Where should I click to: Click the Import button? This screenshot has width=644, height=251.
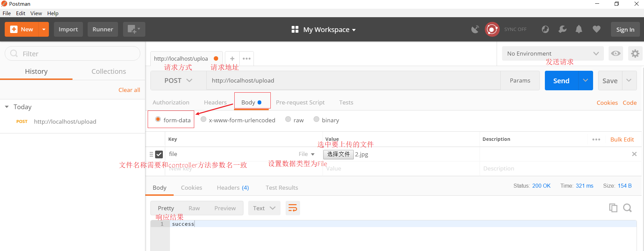pyautogui.click(x=68, y=29)
